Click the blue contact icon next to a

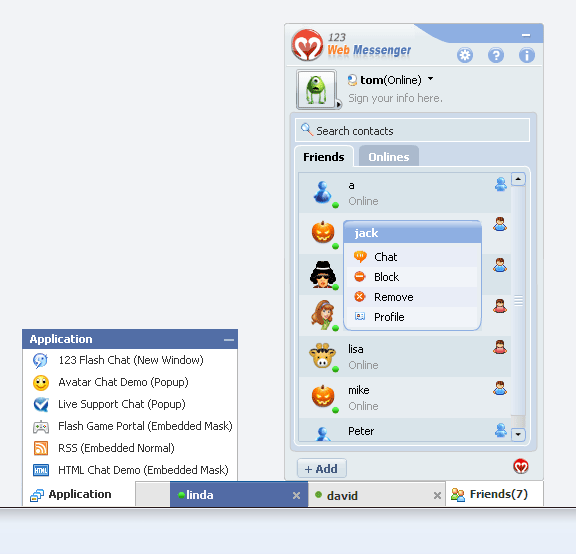(500, 184)
